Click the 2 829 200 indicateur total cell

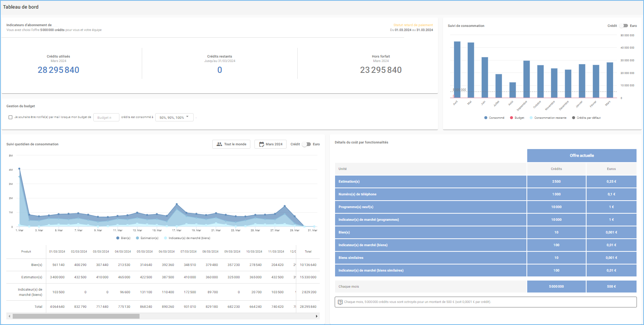309,292
